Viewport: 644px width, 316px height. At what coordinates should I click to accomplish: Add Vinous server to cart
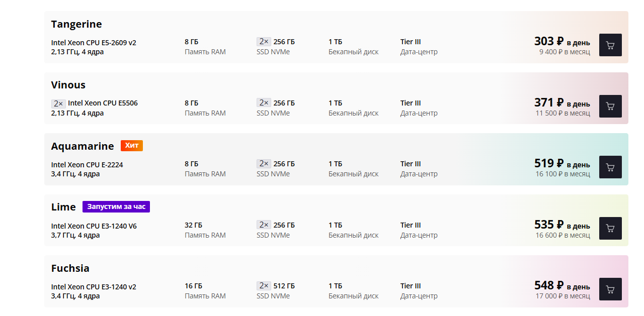tap(610, 106)
